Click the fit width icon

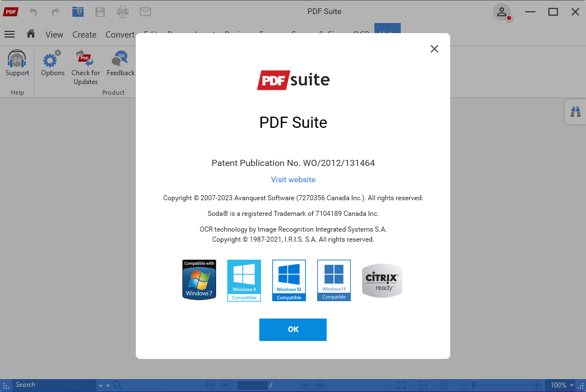pyautogui.click(x=423, y=385)
